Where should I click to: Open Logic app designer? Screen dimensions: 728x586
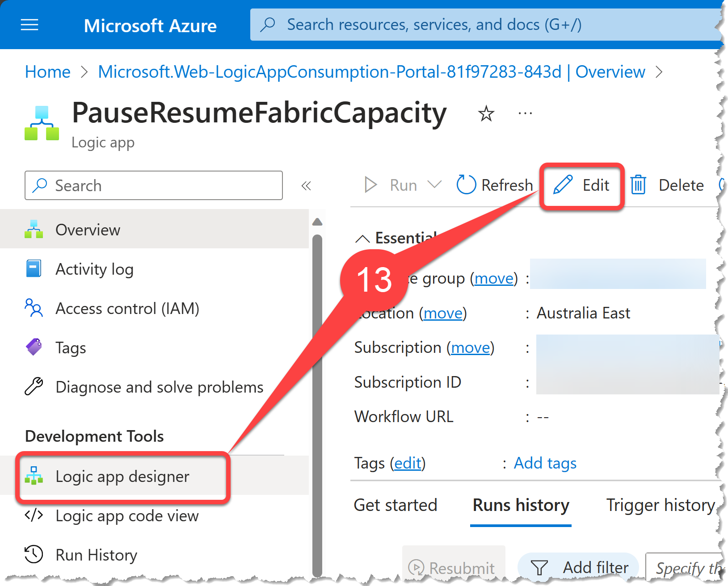click(154, 476)
